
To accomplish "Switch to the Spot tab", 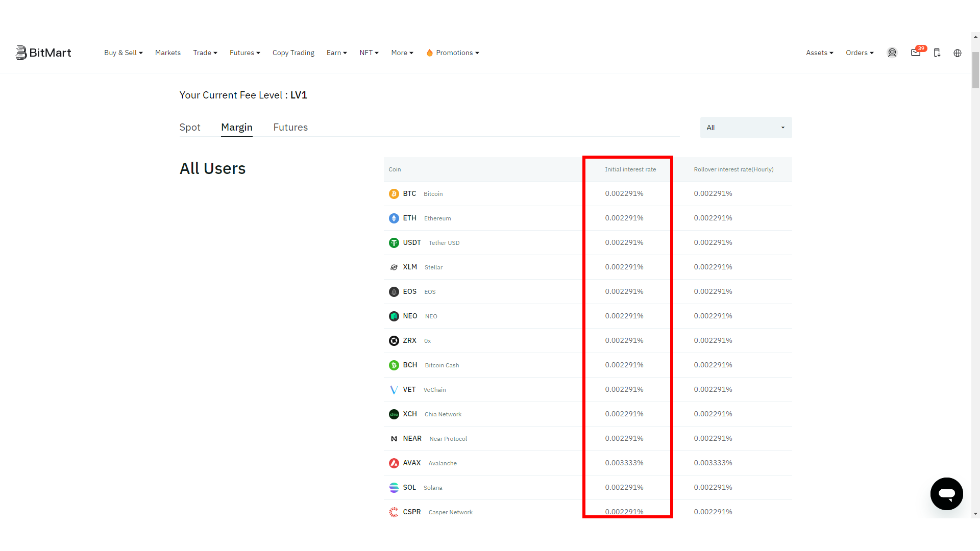I will pyautogui.click(x=189, y=127).
